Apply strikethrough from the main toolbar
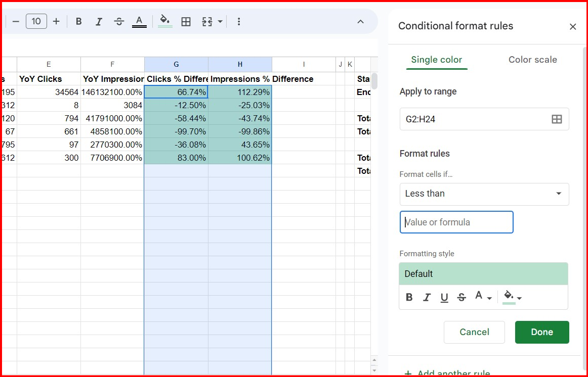Screen dimensions: 588x377 119,21
